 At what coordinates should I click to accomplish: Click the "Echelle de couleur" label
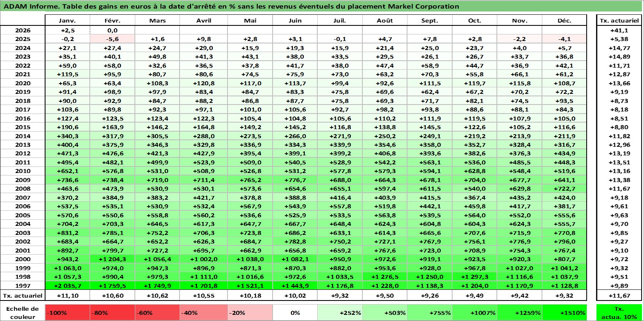tap(23, 313)
